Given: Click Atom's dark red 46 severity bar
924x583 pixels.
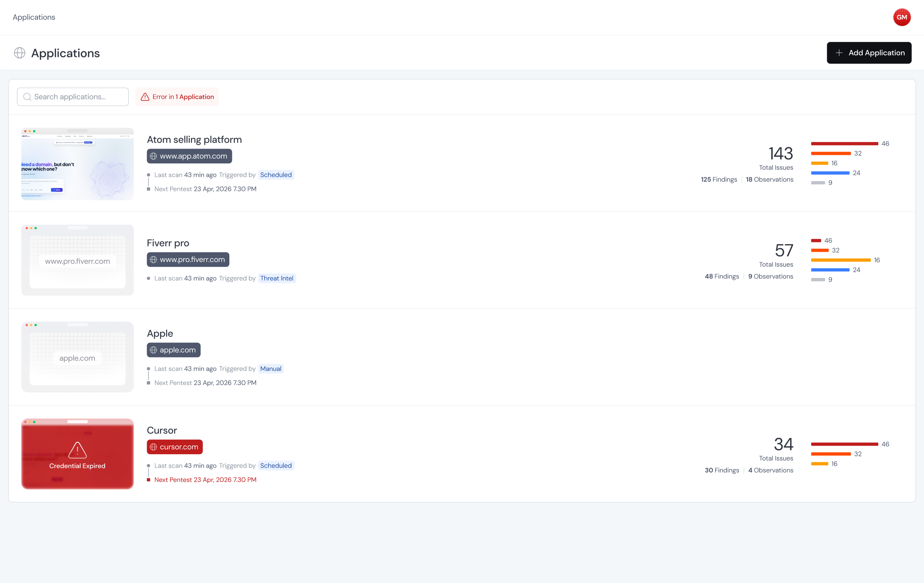Looking at the screenshot, I should click(845, 144).
